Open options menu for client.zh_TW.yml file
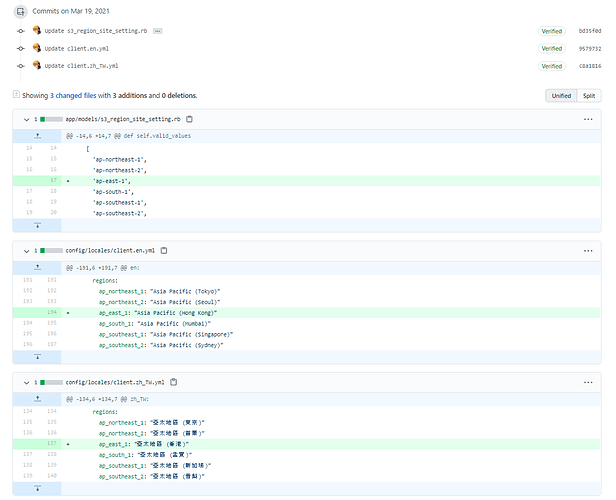Screen dimensions: 616x500 click(x=588, y=383)
